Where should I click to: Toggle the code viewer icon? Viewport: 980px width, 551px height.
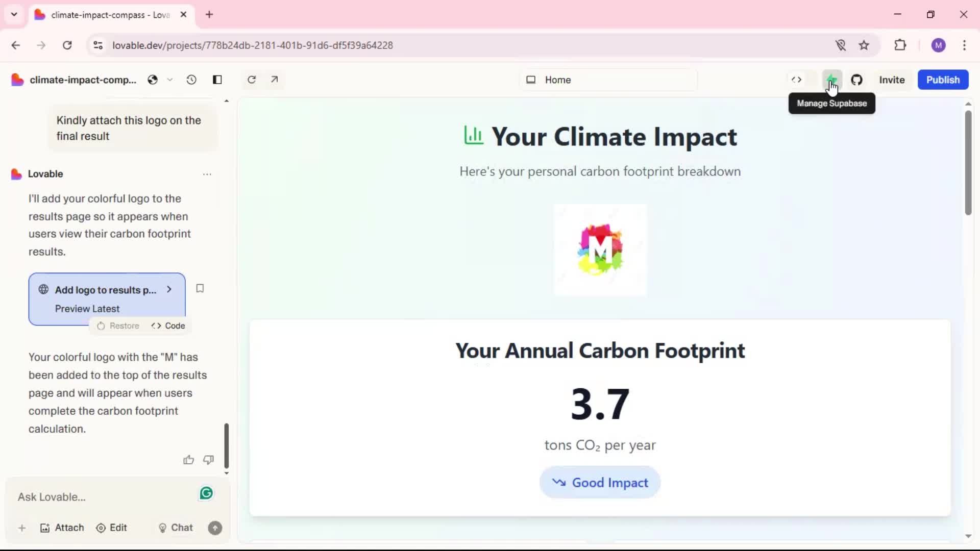(796, 80)
